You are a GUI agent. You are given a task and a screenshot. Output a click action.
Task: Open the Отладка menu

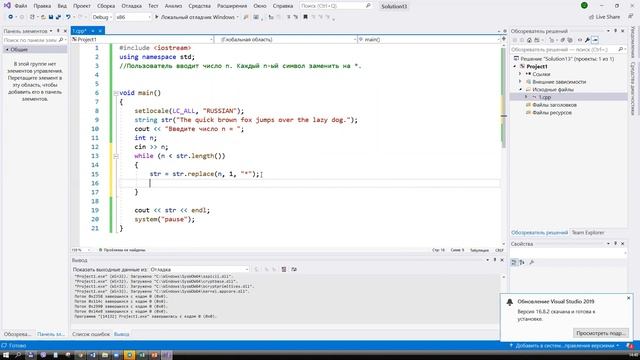point(131,6)
